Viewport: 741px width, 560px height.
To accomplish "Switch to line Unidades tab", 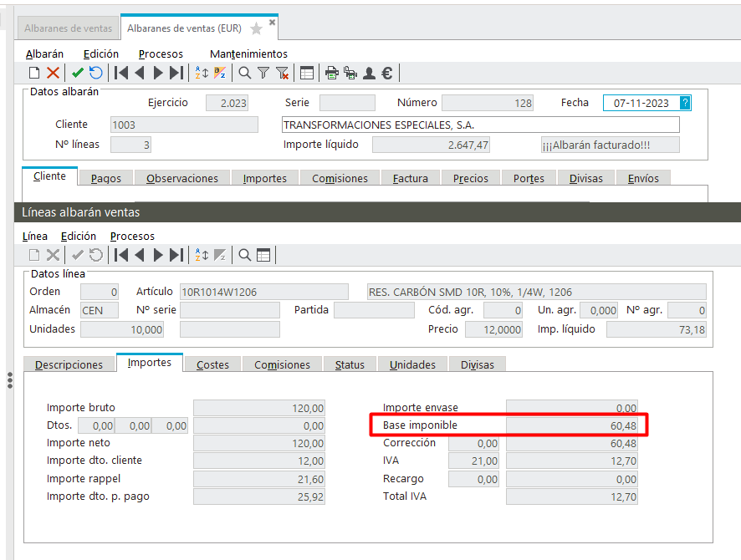I will 412,364.
